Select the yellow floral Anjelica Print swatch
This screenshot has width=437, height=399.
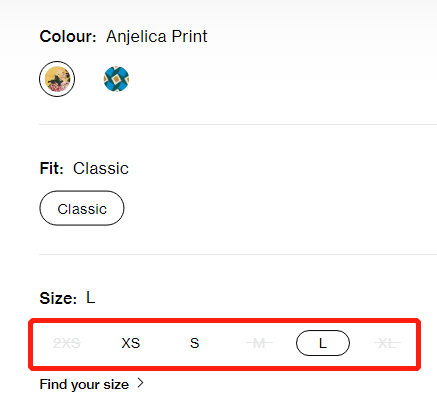click(57, 79)
